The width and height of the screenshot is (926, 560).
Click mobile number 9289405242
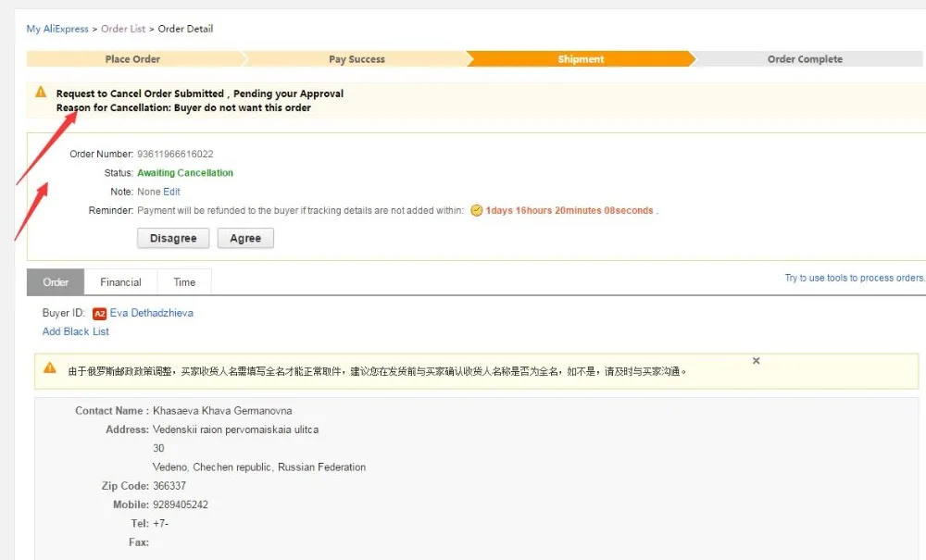point(181,504)
